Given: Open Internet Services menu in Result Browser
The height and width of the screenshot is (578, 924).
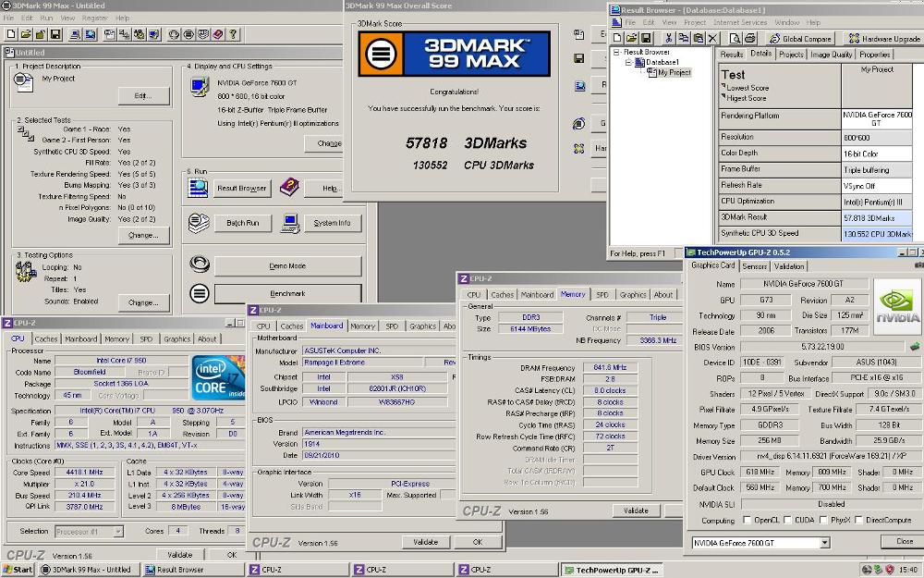Looking at the screenshot, I should coord(740,22).
